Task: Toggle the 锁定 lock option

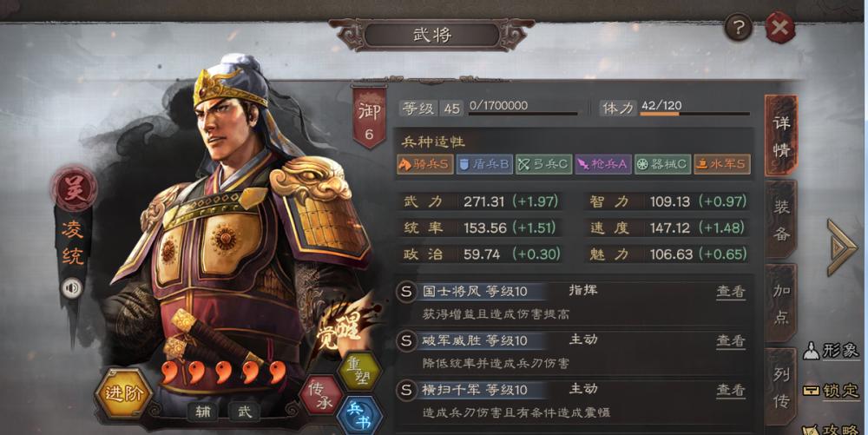Action: click(x=831, y=392)
